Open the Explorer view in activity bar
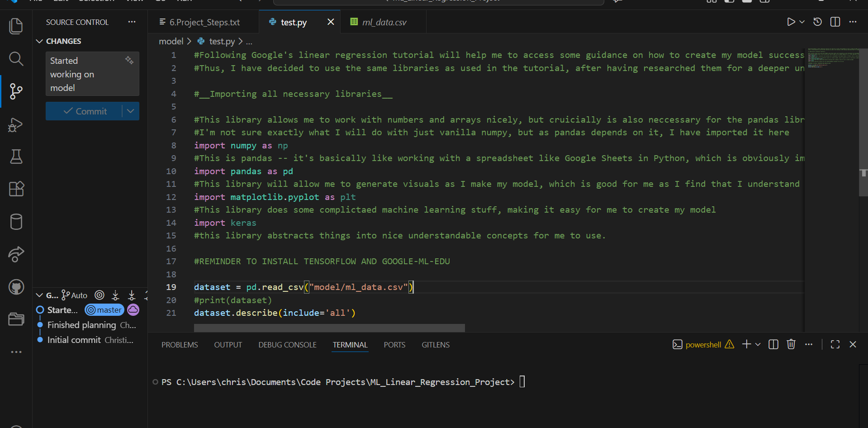This screenshot has width=868, height=428. [16, 26]
